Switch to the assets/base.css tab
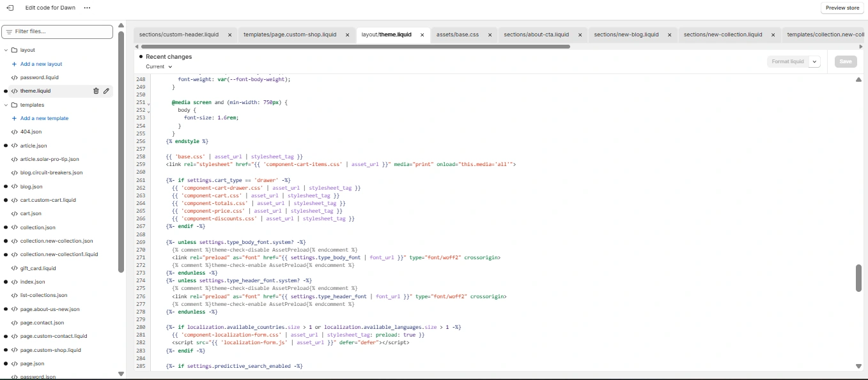Screen dimensions: 868x380 pos(458,34)
